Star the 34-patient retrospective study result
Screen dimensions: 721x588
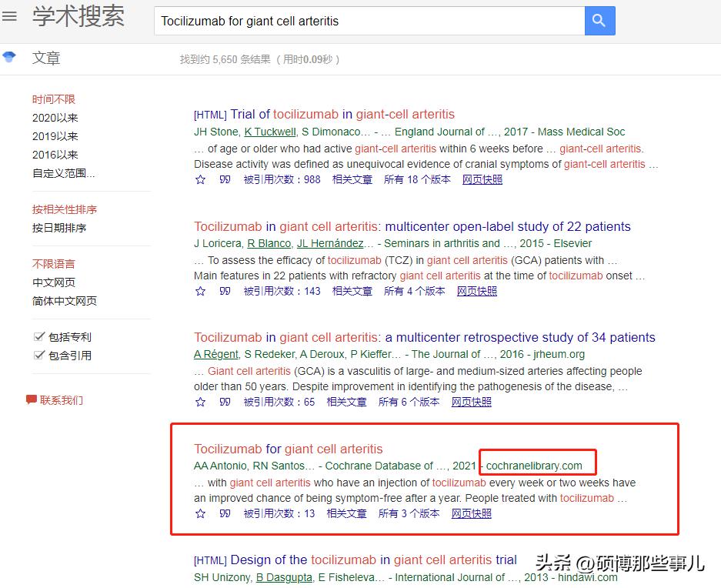[x=200, y=402]
